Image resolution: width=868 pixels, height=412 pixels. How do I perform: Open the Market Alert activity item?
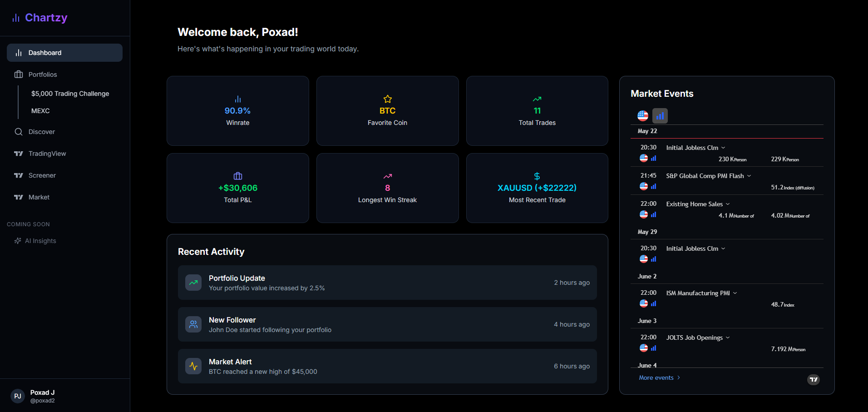(387, 366)
